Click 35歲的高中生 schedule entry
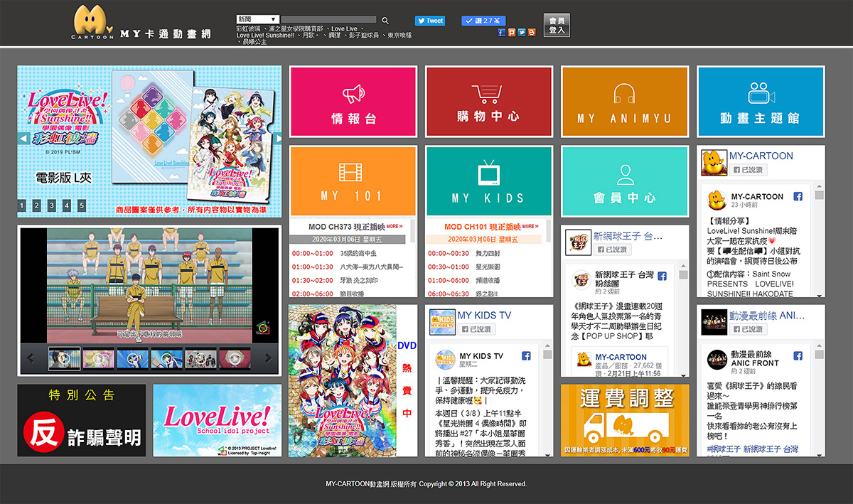This screenshot has width=853, height=504. [x=357, y=253]
